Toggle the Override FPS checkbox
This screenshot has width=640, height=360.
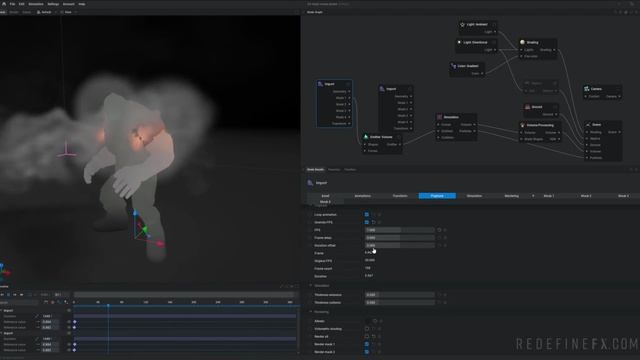(367, 222)
